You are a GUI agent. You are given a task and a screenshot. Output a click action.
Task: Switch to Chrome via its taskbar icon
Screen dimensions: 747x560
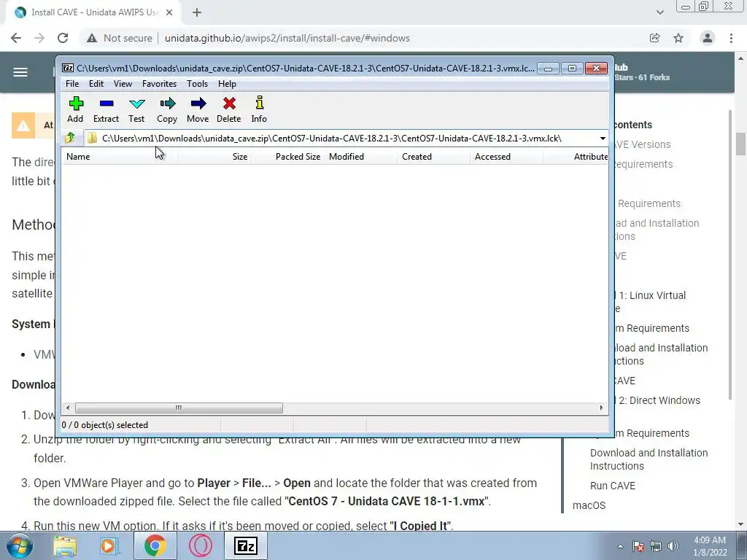coord(155,545)
